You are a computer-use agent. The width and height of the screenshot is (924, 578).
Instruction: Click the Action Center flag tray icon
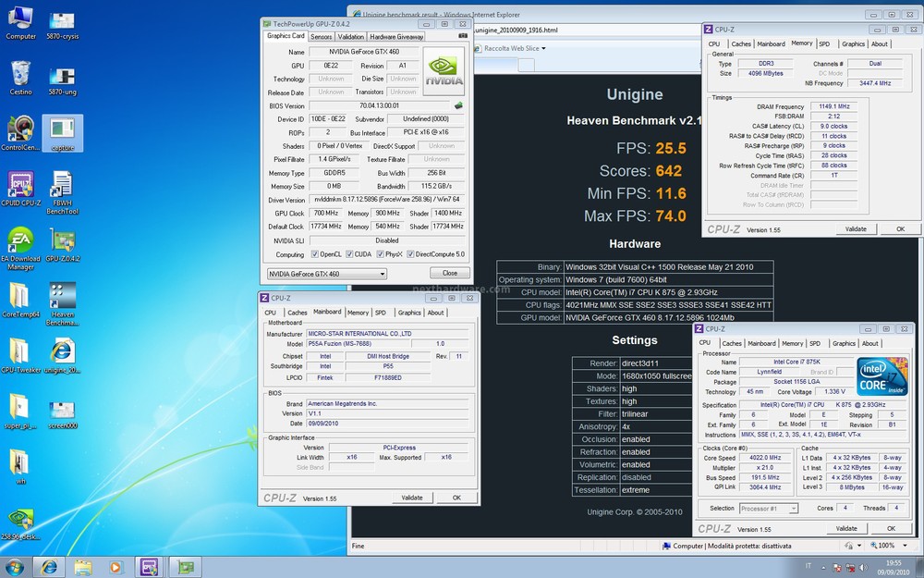(x=836, y=568)
